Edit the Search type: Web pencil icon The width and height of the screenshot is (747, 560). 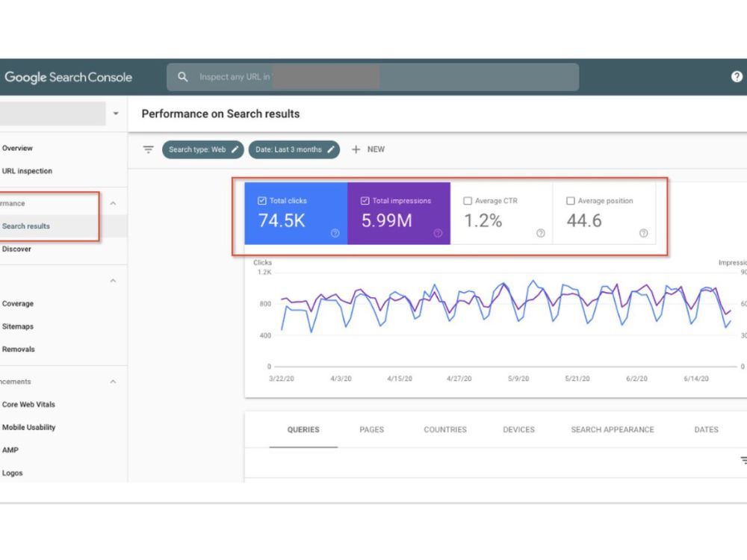[235, 149]
